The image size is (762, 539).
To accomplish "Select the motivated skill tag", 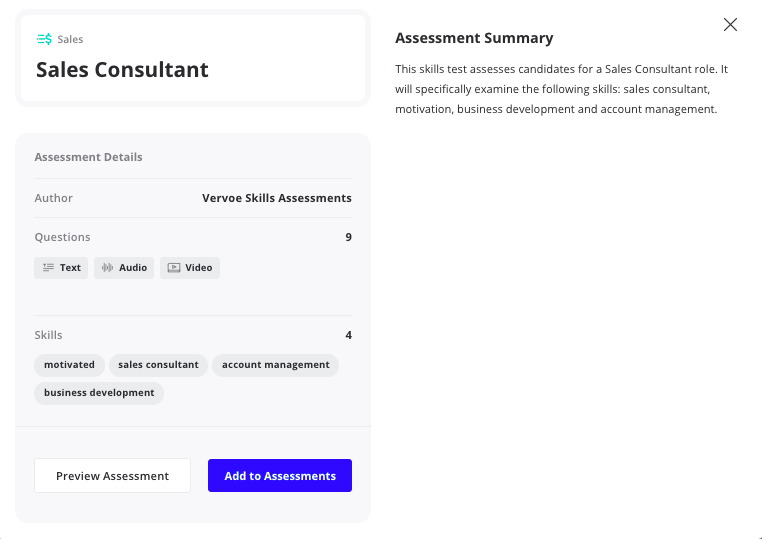I will 69,365.
